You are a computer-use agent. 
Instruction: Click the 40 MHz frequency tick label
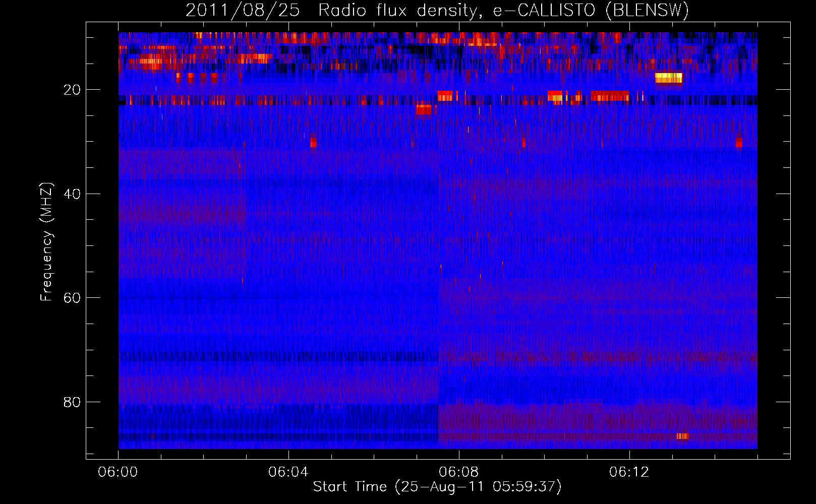click(72, 194)
